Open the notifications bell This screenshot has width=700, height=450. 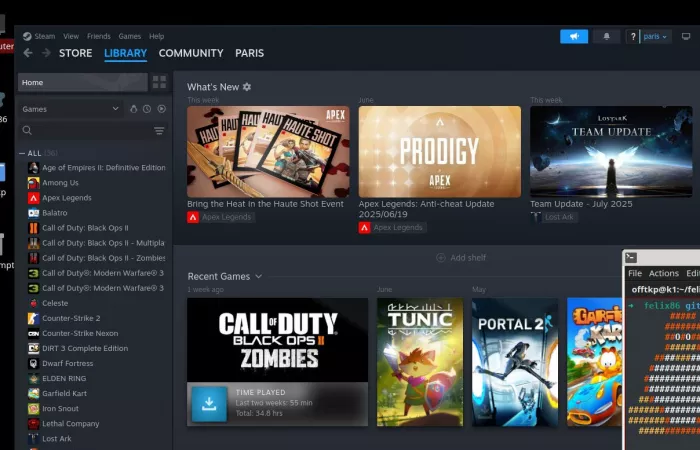pos(606,36)
